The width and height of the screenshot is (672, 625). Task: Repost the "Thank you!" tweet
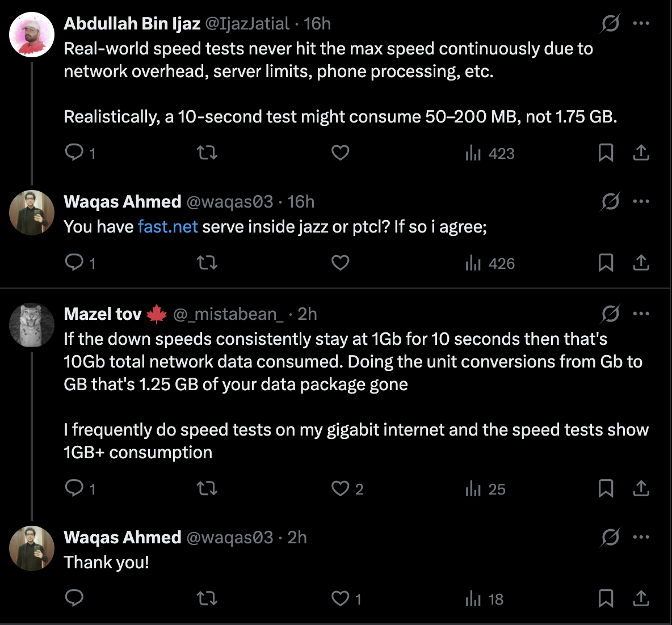(207, 598)
